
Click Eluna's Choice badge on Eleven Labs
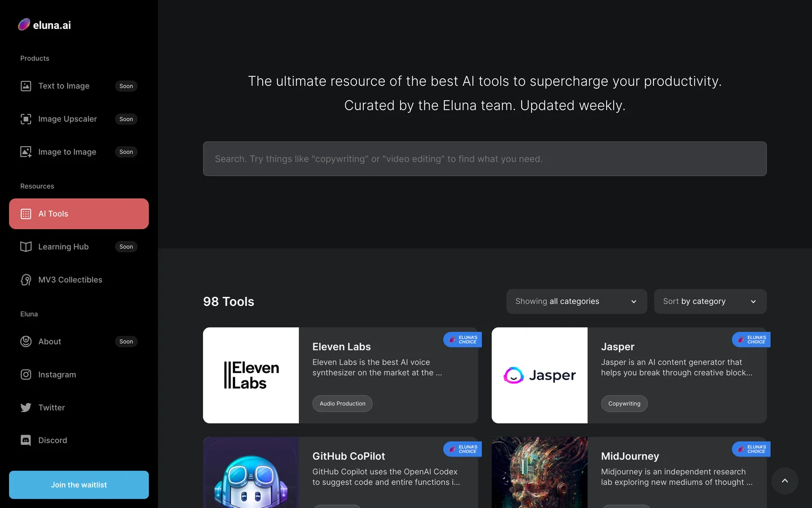(x=462, y=340)
